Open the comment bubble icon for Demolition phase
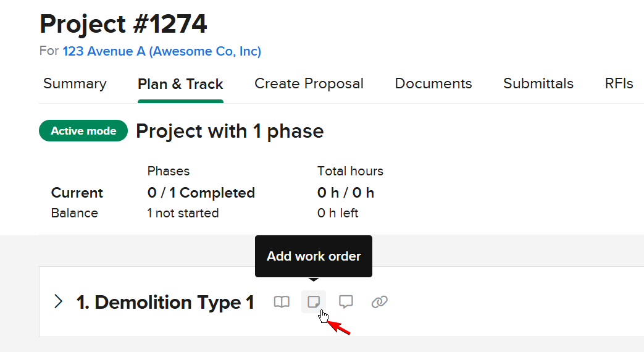644x352 pixels. (346, 302)
